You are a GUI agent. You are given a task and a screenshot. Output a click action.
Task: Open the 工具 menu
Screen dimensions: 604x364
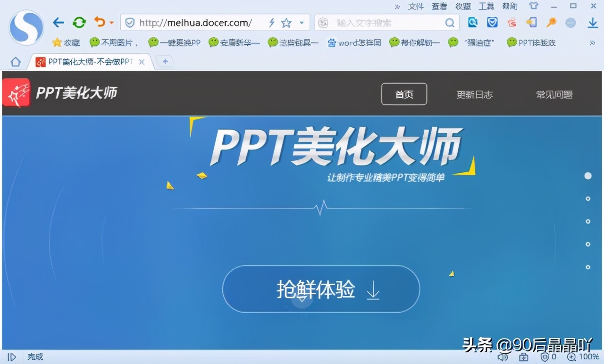(487, 6)
